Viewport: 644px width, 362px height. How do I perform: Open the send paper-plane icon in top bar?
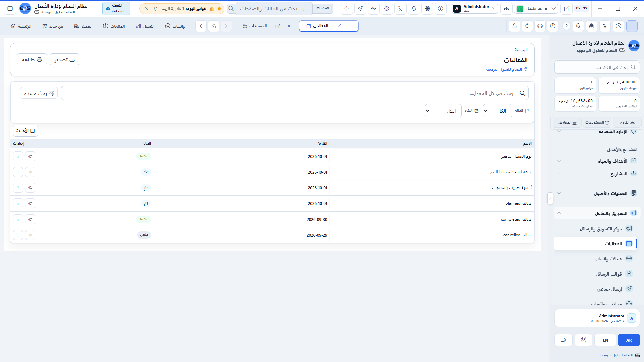click(x=360, y=9)
